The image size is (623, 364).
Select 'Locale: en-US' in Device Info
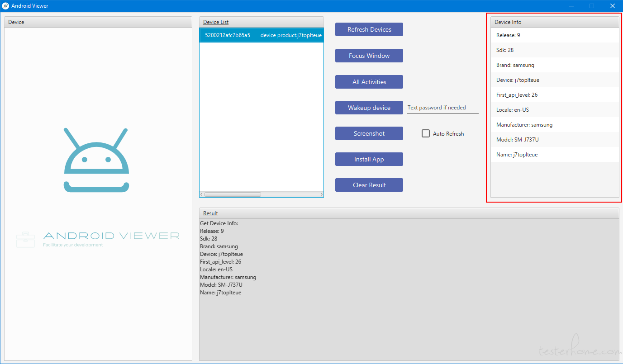[x=555, y=110]
